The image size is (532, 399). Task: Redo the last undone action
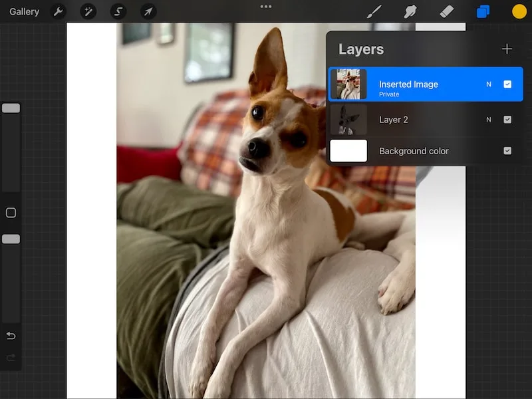tap(11, 358)
